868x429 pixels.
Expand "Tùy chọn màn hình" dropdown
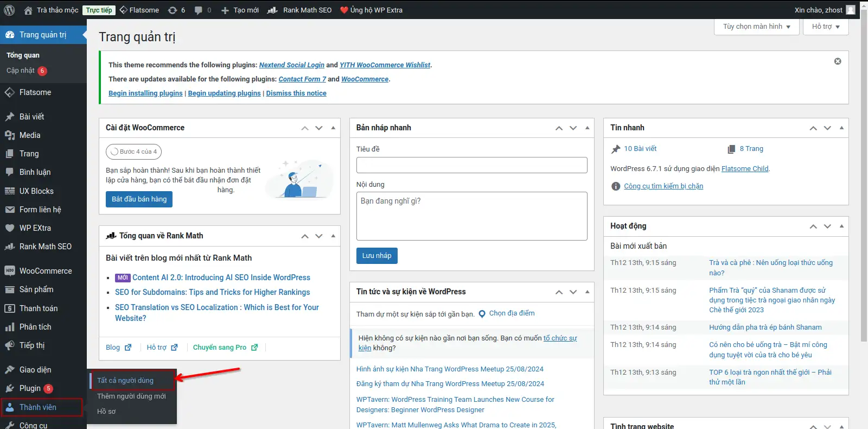pyautogui.click(x=757, y=27)
